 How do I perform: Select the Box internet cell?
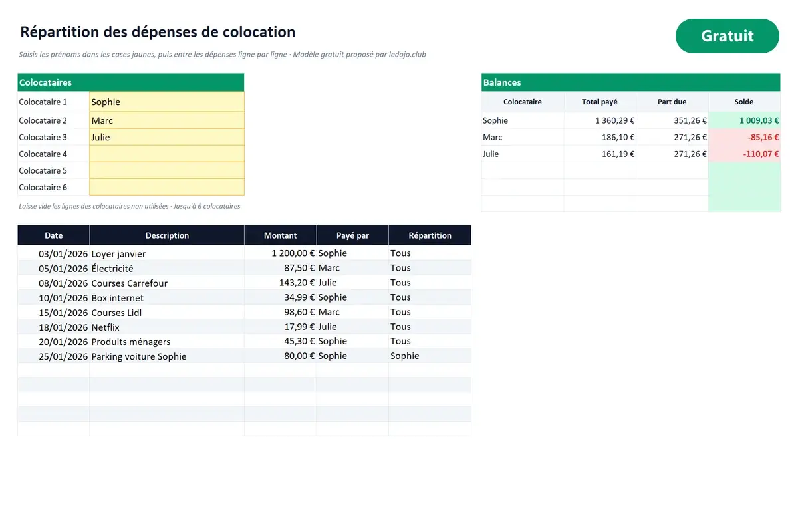click(167, 297)
